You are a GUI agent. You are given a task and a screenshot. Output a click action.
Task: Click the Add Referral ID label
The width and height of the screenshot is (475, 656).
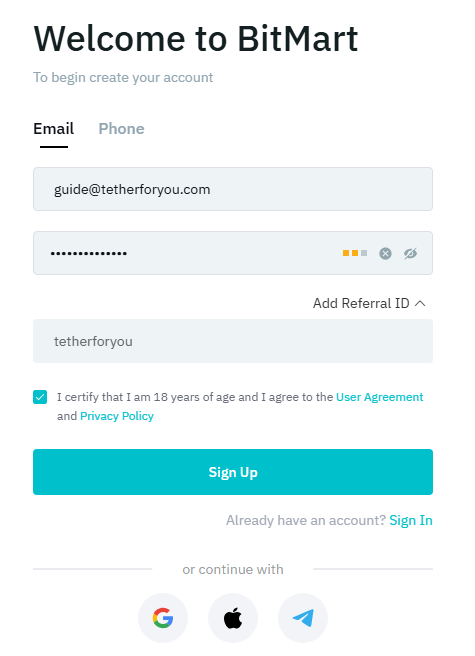361,303
